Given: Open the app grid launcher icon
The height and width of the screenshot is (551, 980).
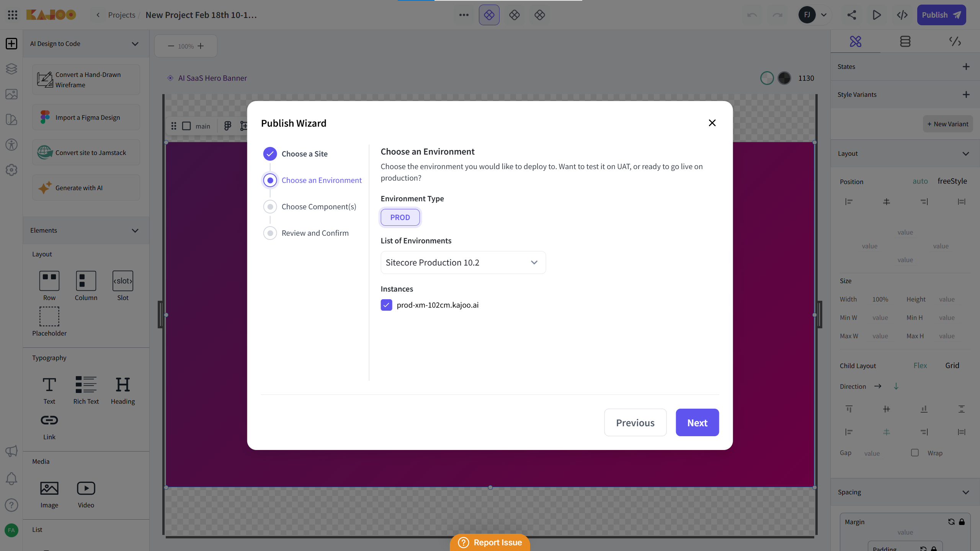Looking at the screenshot, I should [x=13, y=15].
